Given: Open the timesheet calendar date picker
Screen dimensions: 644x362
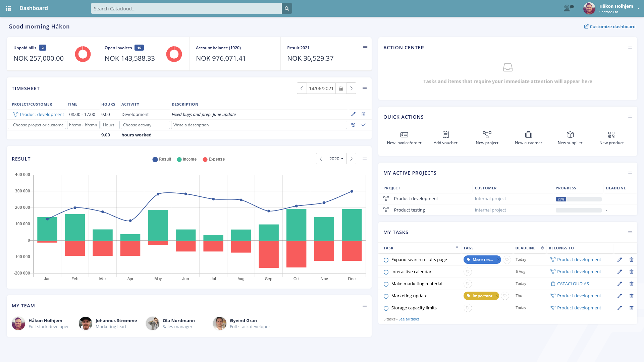Looking at the screenshot, I should click(341, 88).
